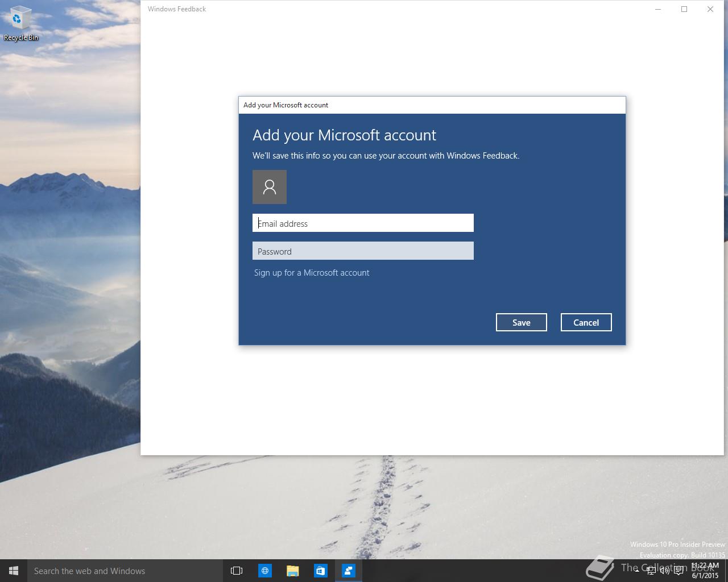
Task: Click the Cancel button
Action: point(586,322)
